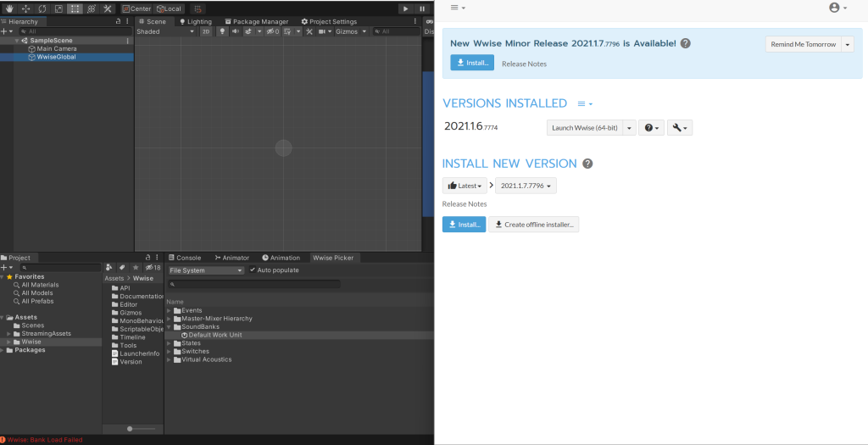This screenshot has height=445, width=868.
Task: Open the Project Settings tab
Action: [329, 21]
